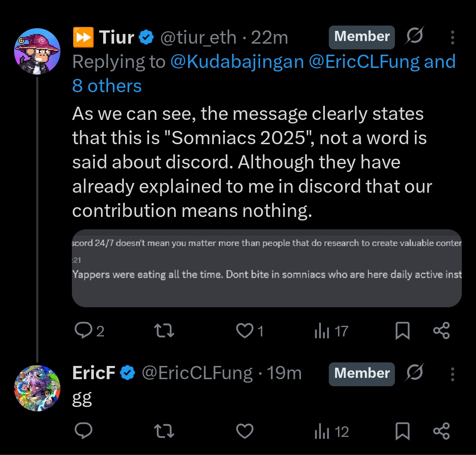
Task: Bookmark Tiur's tweet
Action: (402, 331)
